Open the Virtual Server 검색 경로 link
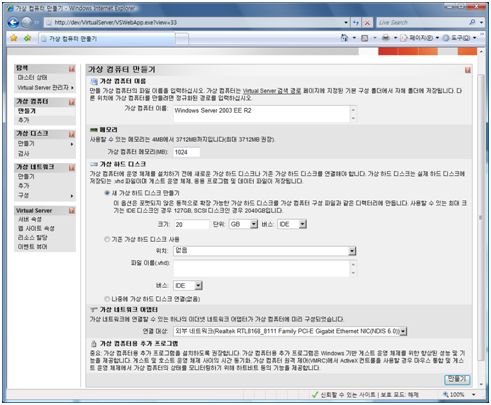The image size is (491, 405). 272,91
